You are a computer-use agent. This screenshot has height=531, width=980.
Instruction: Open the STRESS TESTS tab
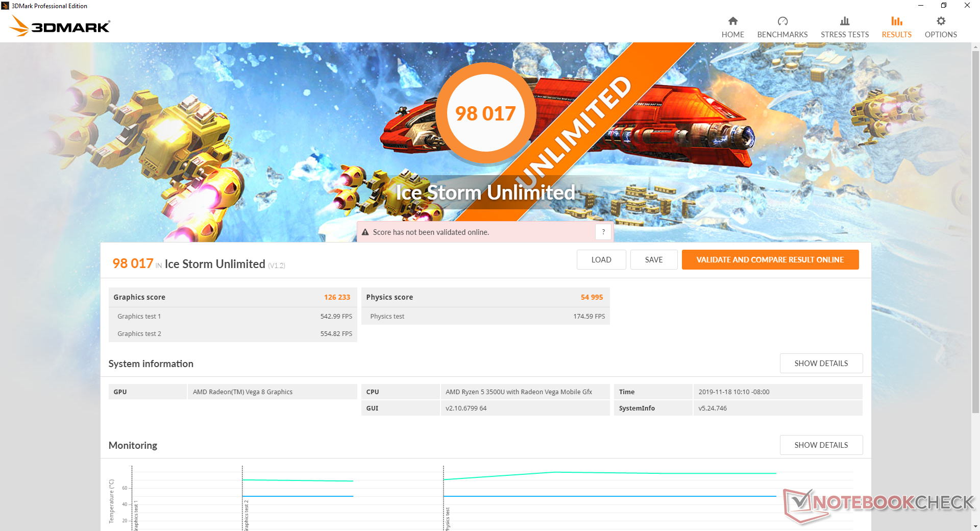coord(844,28)
